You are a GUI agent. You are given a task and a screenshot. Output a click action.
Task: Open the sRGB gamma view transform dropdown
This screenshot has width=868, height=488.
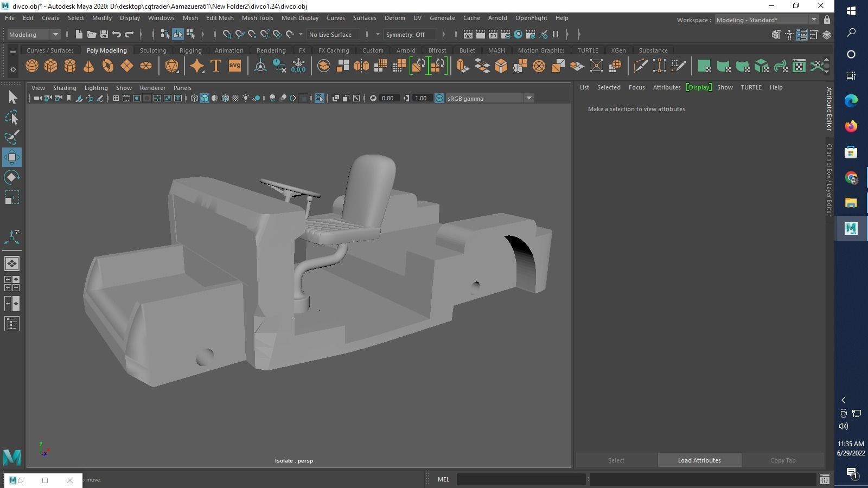click(489, 98)
